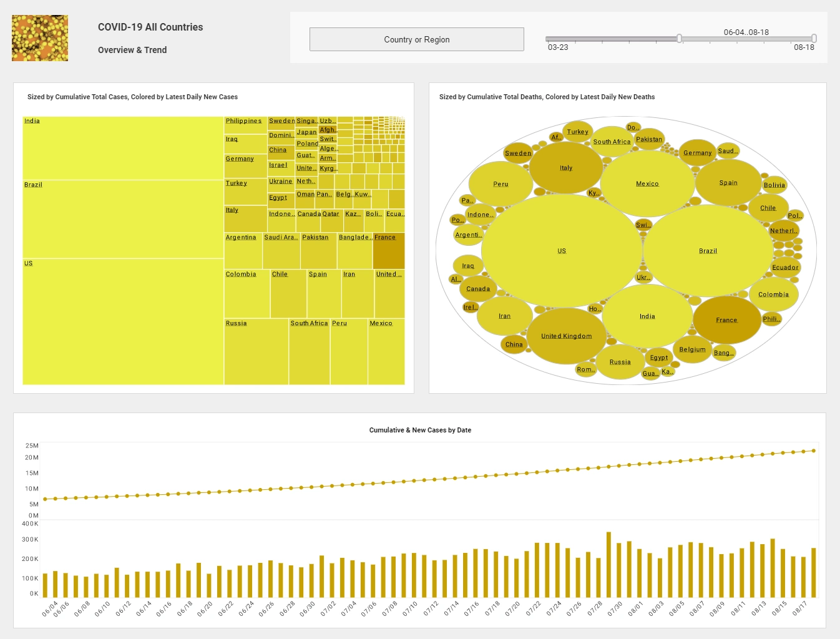Click the Mexico bubble in the deaths chart
840x639 pixels.
point(647,183)
